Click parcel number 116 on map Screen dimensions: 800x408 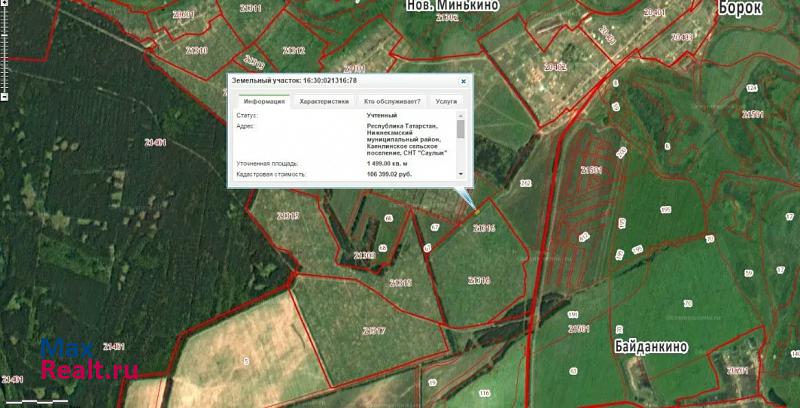[484, 394]
